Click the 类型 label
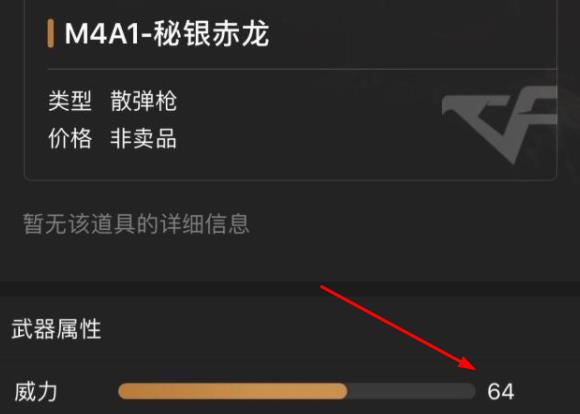This screenshot has width=580, height=414. point(70,100)
